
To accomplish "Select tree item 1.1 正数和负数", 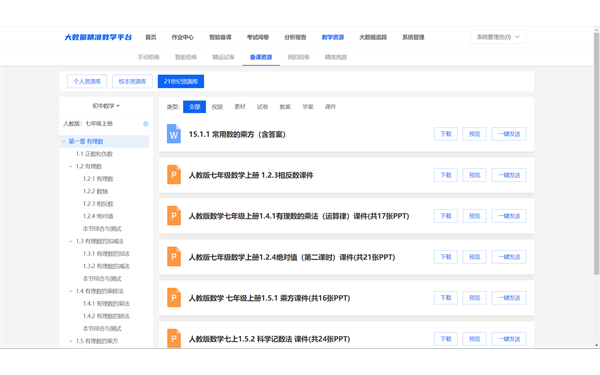I will click(x=94, y=154).
